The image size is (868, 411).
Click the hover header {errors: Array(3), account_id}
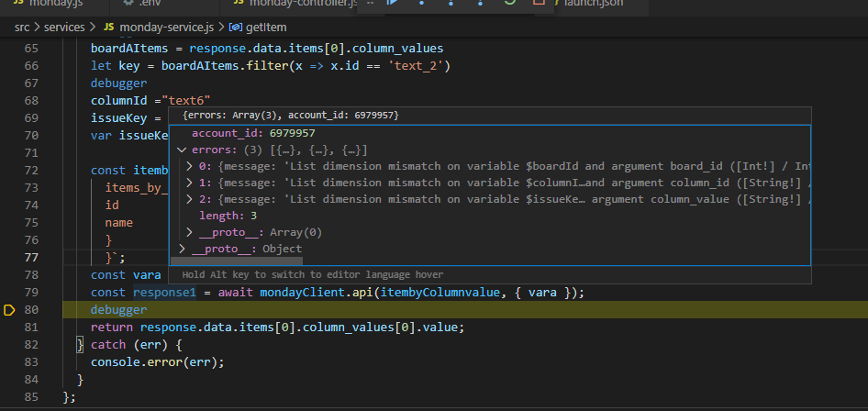(290, 115)
